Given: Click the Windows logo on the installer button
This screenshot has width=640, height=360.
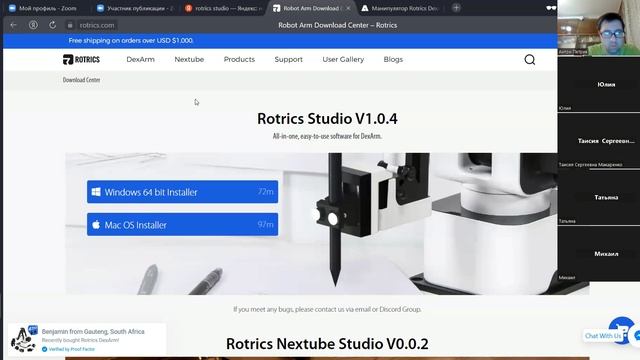Looking at the screenshot, I should pyautogui.click(x=96, y=192).
